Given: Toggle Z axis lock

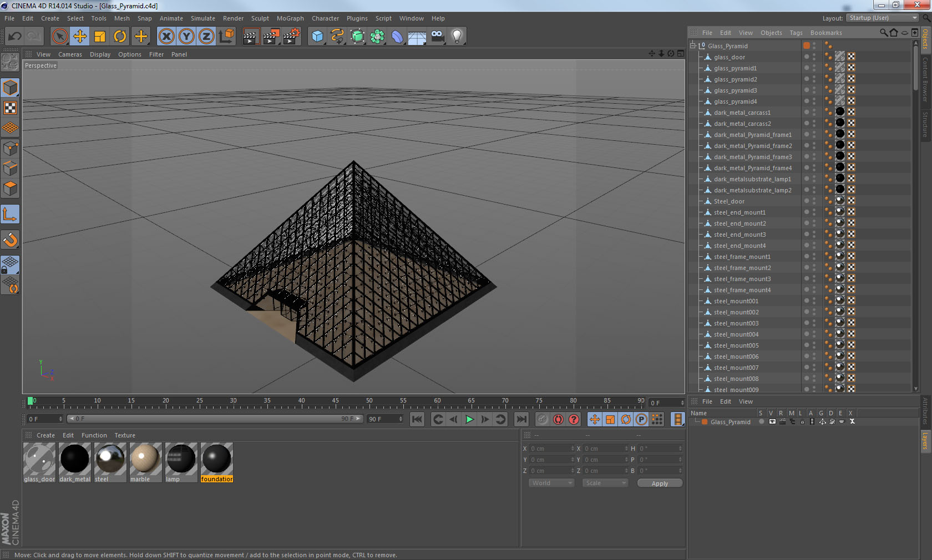Looking at the screenshot, I should [x=206, y=37].
